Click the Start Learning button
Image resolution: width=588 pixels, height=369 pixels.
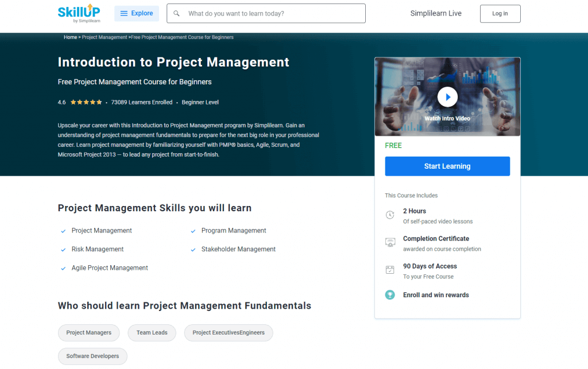coord(447,166)
